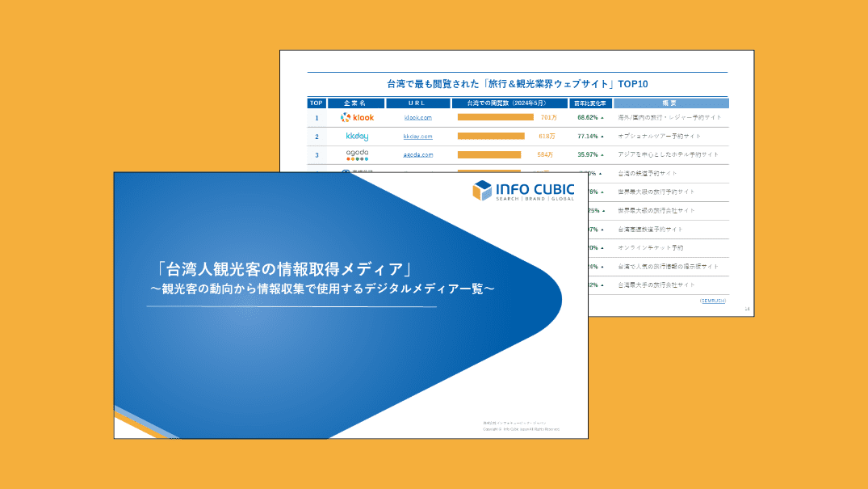The width and height of the screenshot is (868, 489).
Task: Click rank number 1 in table
Action: tap(317, 118)
